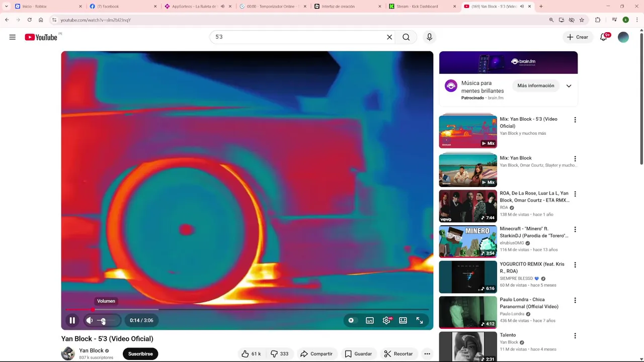Image resolution: width=644 pixels, height=362 pixels.
Task: Open options for Minecraft Minero video
Action: (575, 229)
